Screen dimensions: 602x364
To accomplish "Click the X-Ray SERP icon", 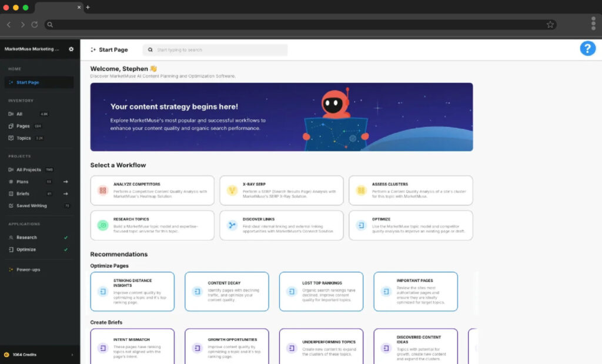I will click(232, 190).
